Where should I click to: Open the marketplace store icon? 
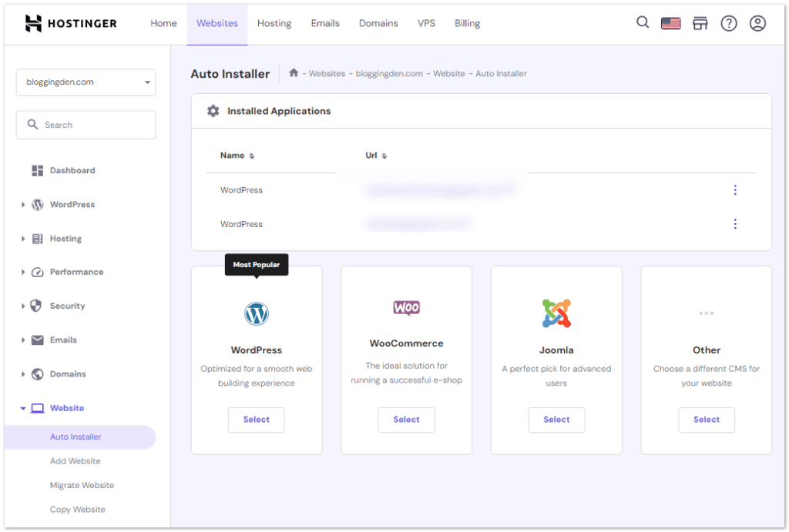pyautogui.click(x=700, y=23)
